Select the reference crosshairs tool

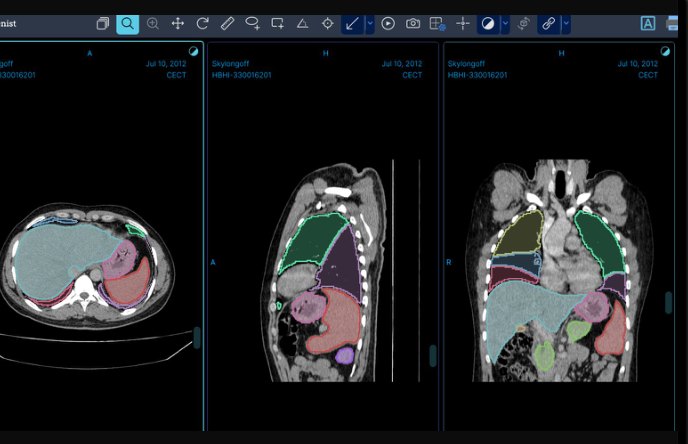pyautogui.click(x=463, y=24)
